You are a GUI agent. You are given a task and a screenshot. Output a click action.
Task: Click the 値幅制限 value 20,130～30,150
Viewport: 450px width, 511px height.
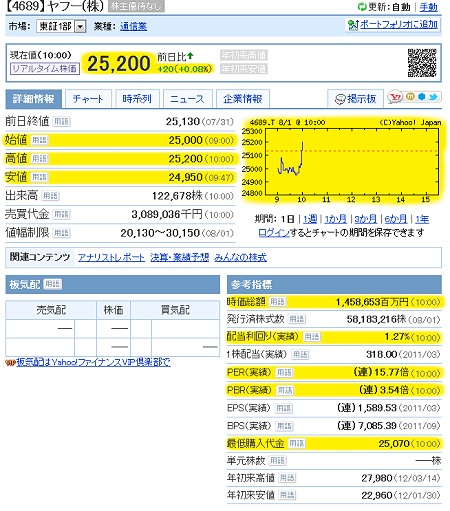click(x=160, y=233)
